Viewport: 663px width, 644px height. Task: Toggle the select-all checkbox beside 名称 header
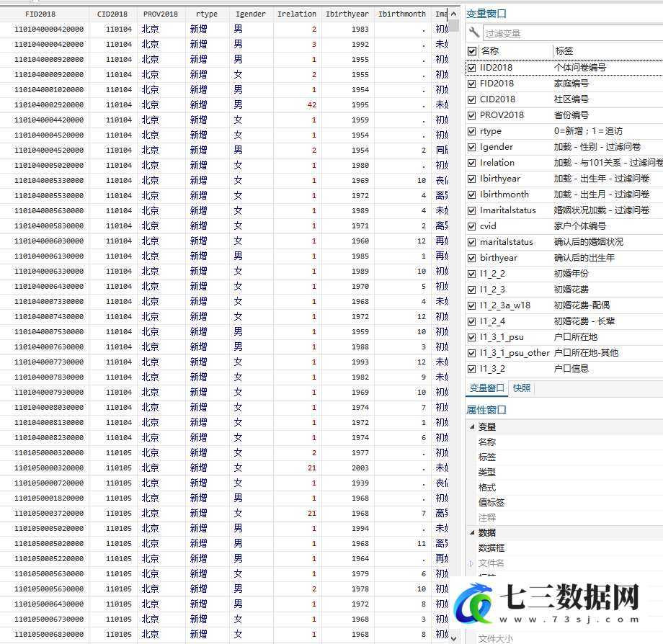point(472,51)
